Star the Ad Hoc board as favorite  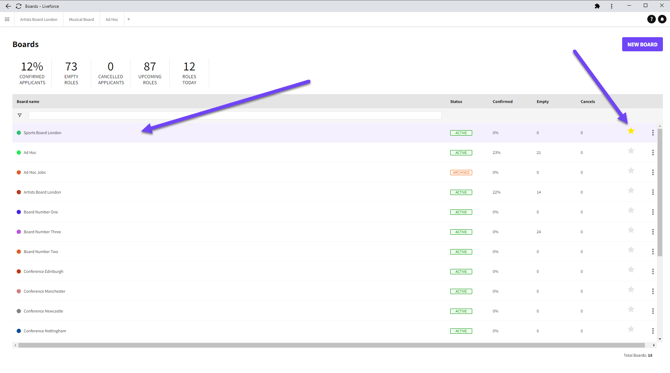pos(631,151)
